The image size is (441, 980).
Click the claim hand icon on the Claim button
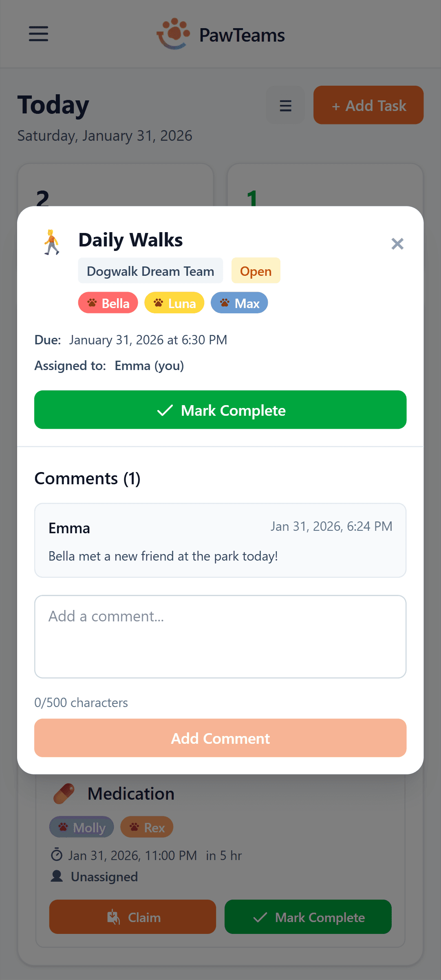pyautogui.click(x=113, y=917)
